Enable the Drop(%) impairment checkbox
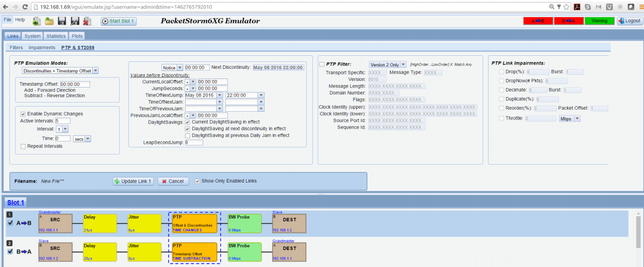644x267 pixels. coord(501,72)
